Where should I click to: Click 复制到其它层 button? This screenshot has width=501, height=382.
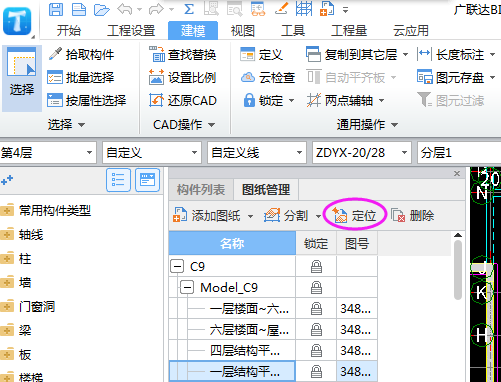[x=352, y=54]
